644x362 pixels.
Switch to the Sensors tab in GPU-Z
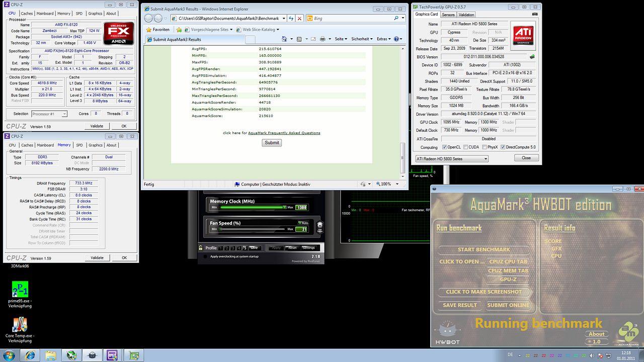pos(448,15)
